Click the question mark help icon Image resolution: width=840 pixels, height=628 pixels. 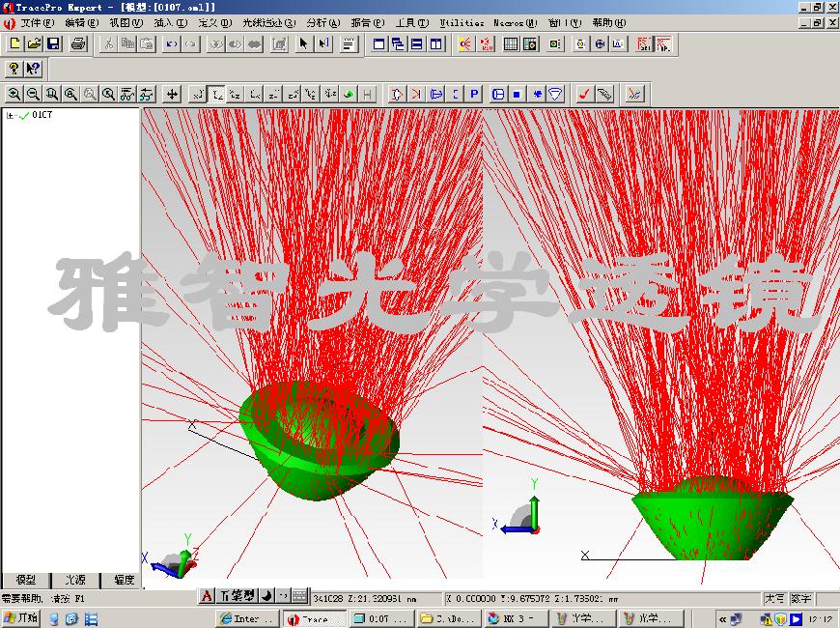(x=14, y=69)
